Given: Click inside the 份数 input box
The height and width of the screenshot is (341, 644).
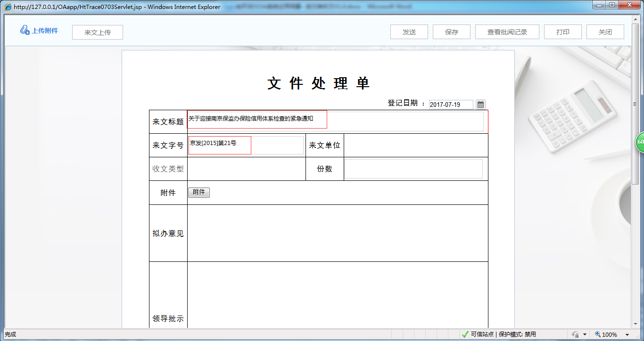Looking at the screenshot, I should coord(413,168).
